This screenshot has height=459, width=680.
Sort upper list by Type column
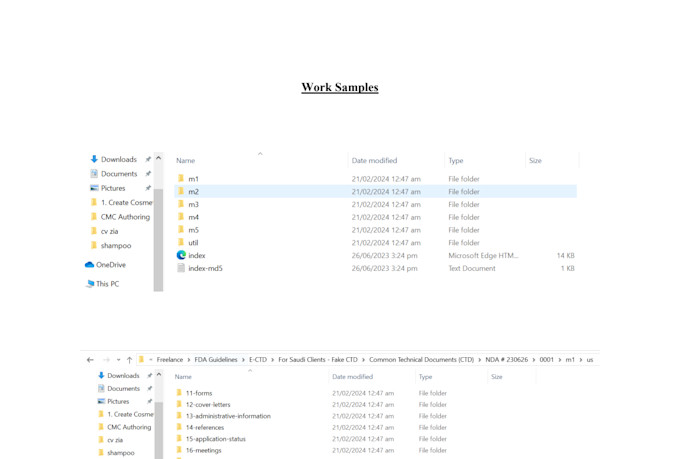pyautogui.click(x=456, y=161)
